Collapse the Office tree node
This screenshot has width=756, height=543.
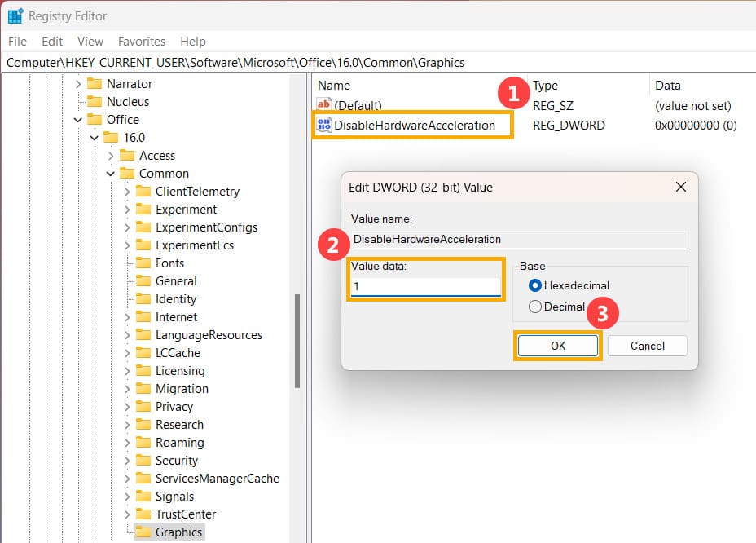click(78, 120)
